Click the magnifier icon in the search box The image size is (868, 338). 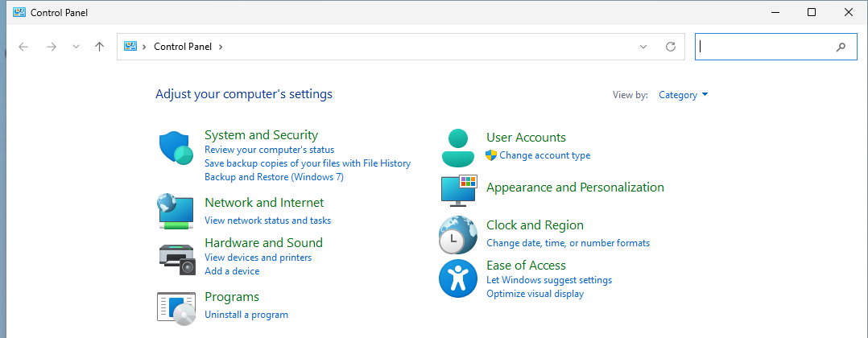point(841,47)
